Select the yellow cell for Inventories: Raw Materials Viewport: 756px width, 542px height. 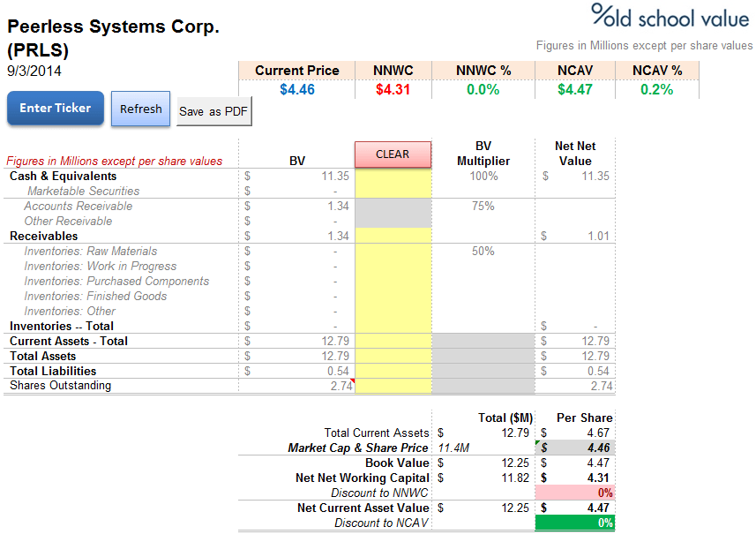(x=393, y=251)
